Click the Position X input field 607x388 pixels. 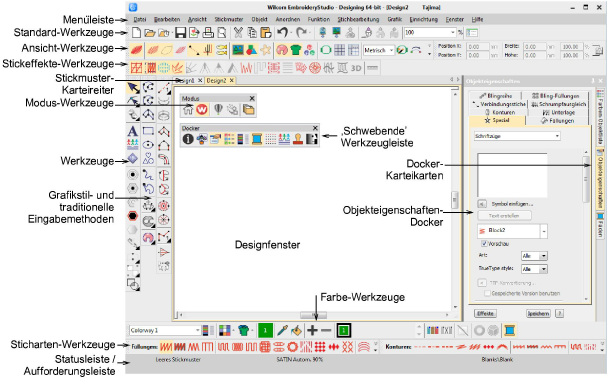[x=479, y=46]
